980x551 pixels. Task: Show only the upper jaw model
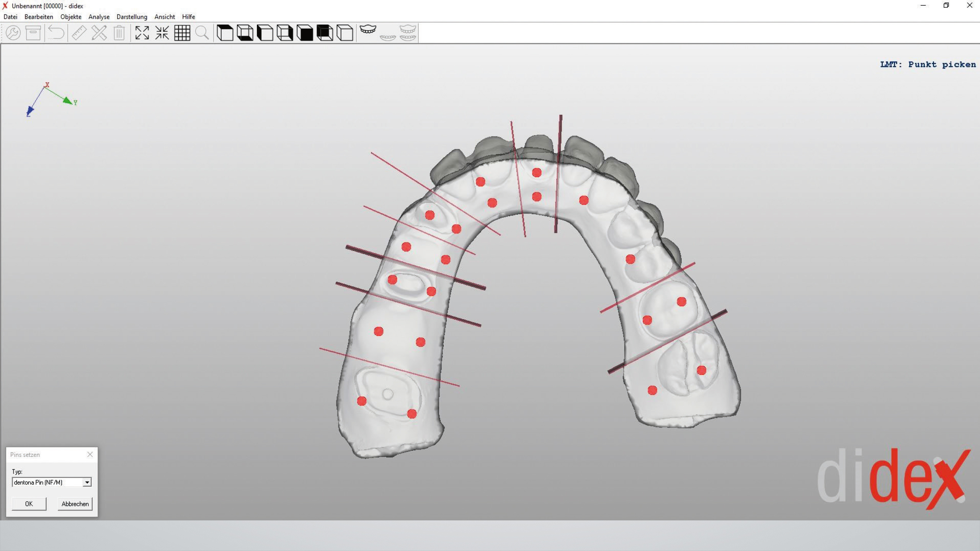pos(368,30)
